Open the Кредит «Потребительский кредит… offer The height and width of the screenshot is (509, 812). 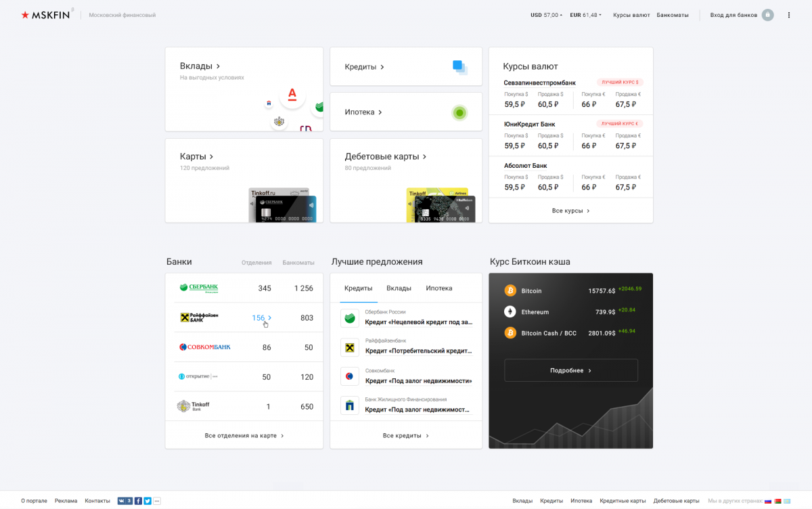419,351
